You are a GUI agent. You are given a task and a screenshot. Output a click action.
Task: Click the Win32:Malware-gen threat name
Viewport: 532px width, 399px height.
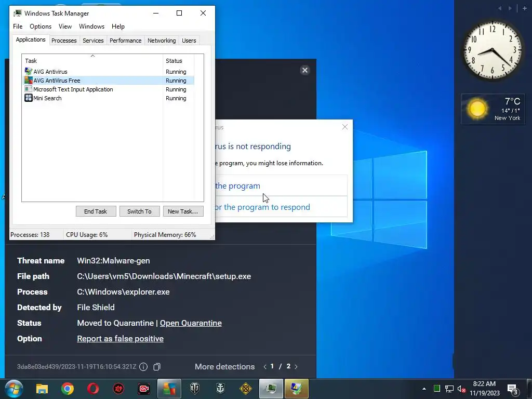point(113,261)
